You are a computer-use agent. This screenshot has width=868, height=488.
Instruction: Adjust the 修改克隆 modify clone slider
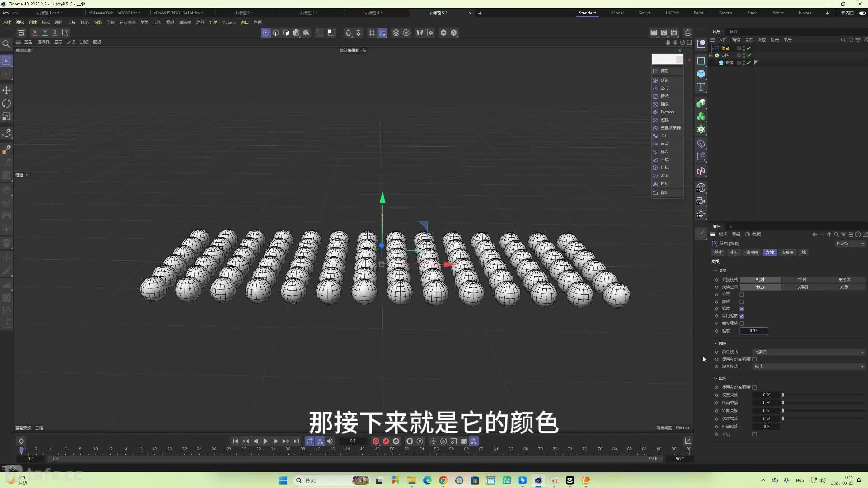[x=823, y=418]
